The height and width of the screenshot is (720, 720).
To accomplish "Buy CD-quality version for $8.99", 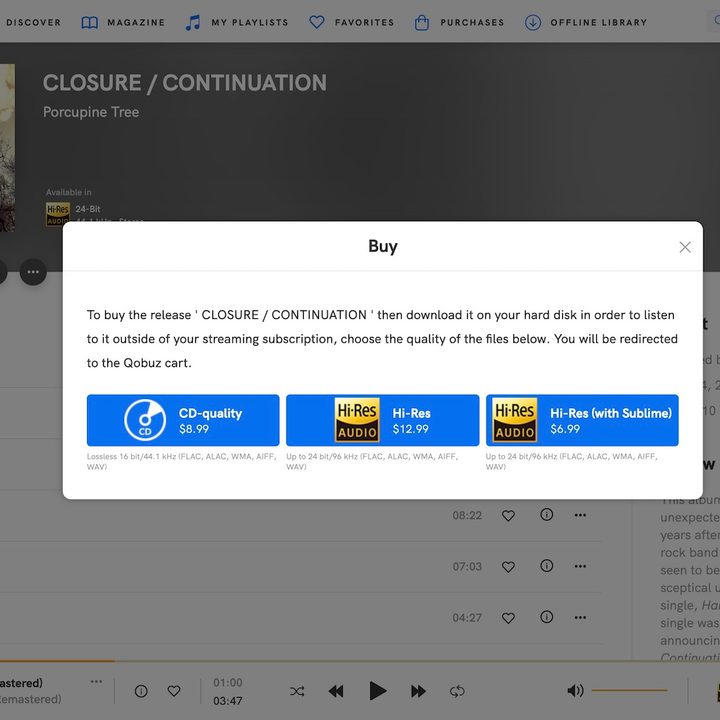I will pos(183,420).
